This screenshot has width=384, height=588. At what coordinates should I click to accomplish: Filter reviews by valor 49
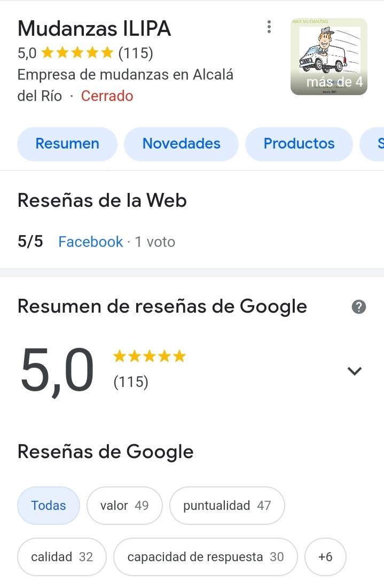click(124, 506)
